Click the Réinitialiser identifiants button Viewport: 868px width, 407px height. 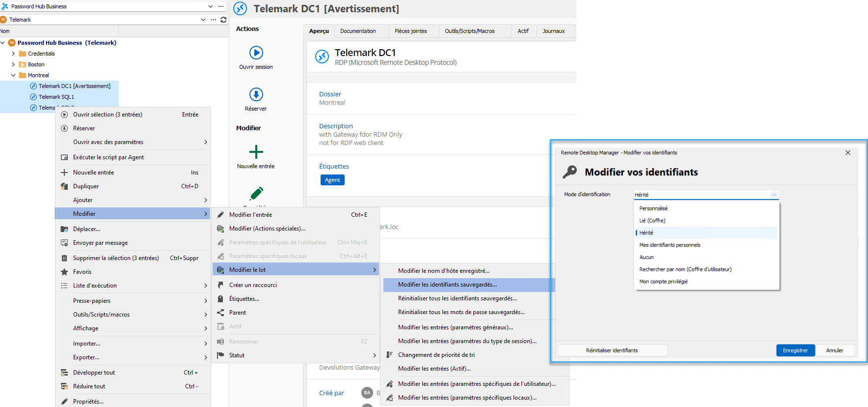pos(612,350)
